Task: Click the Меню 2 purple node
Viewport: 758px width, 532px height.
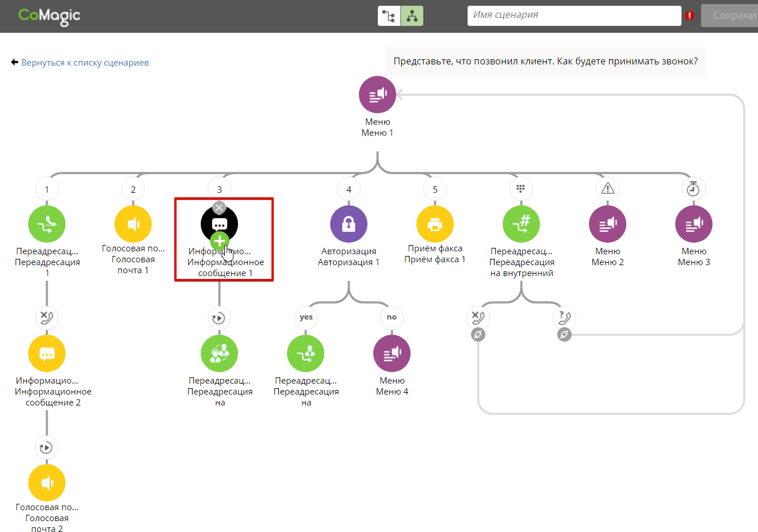Action: [x=607, y=224]
